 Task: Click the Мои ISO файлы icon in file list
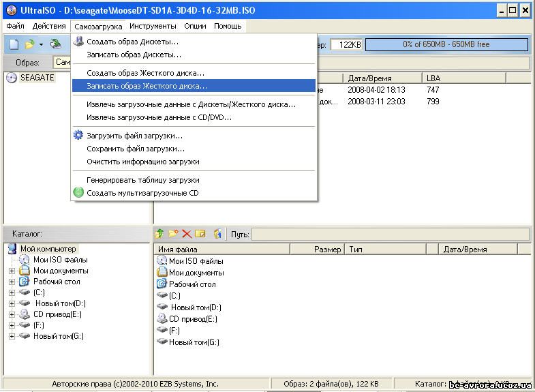point(162,260)
